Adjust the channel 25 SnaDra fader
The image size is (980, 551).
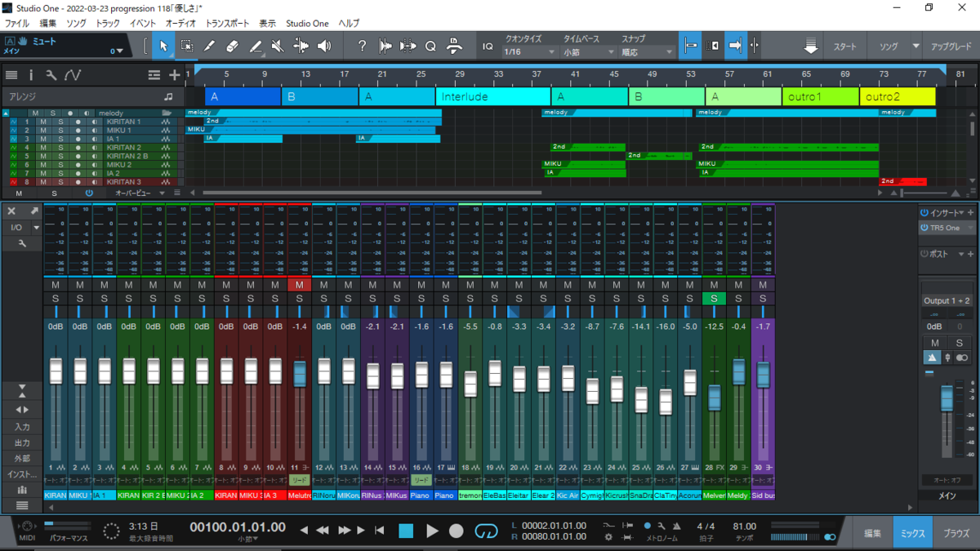click(641, 400)
